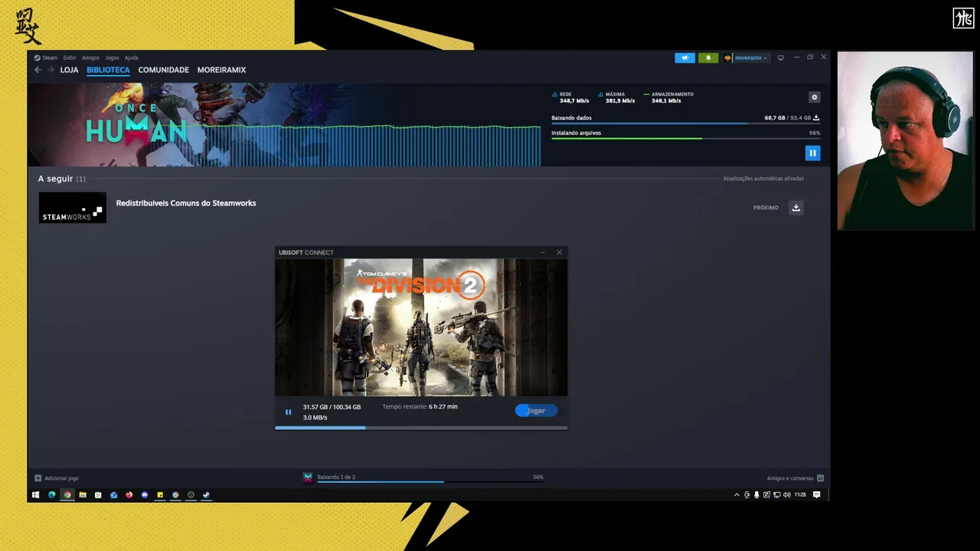Image resolution: width=980 pixels, height=551 pixels.
Task: Click the taskbar clock showing 11:28
Action: pos(800,495)
